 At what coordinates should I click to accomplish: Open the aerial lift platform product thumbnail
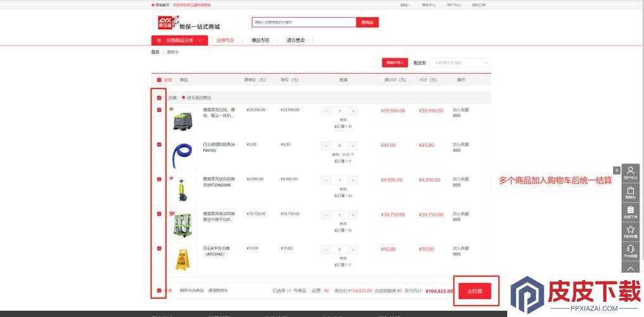(x=183, y=224)
